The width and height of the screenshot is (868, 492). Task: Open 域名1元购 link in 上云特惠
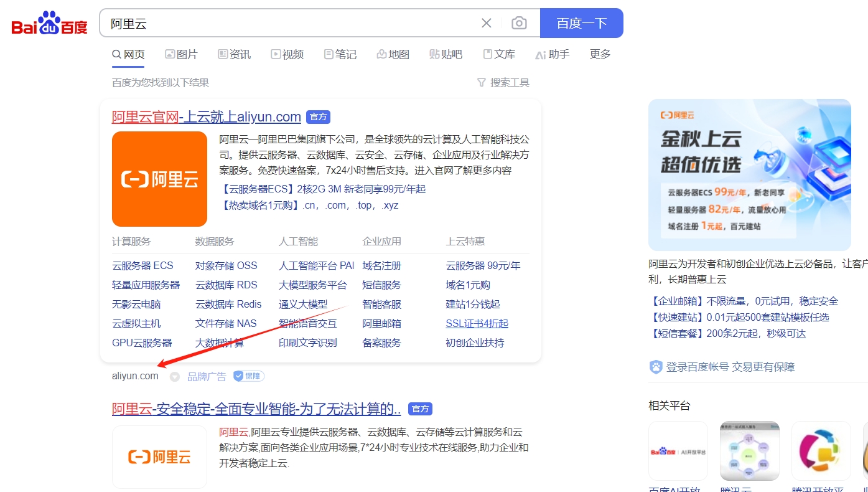(x=468, y=285)
